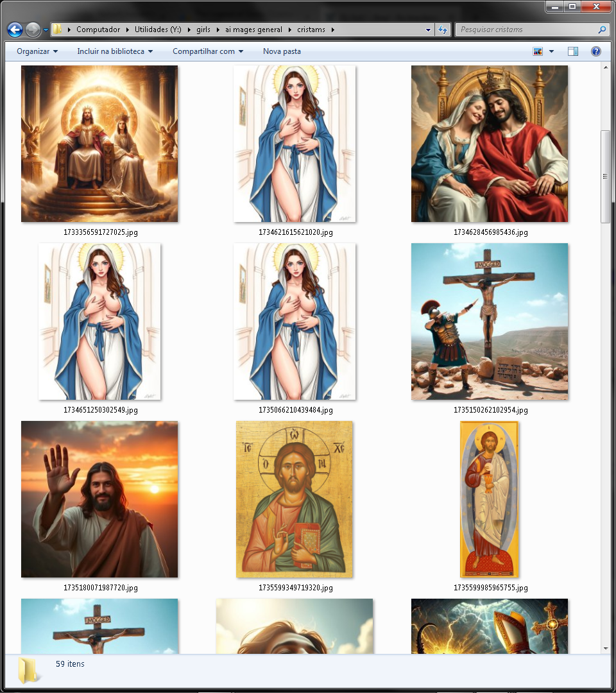Select thumbnail of 1735150262102954.jpg
The width and height of the screenshot is (616, 693).
pyautogui.click(x=490, y=321)
